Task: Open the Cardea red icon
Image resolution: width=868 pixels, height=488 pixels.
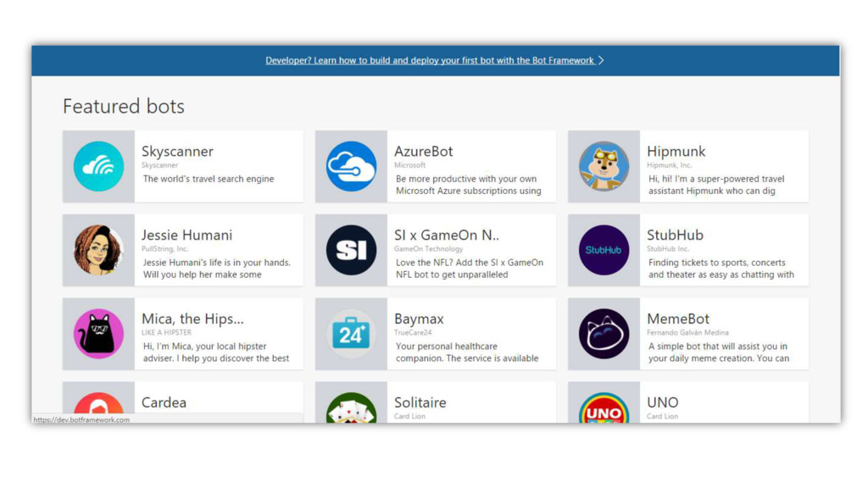Action: tap(98, 402)
